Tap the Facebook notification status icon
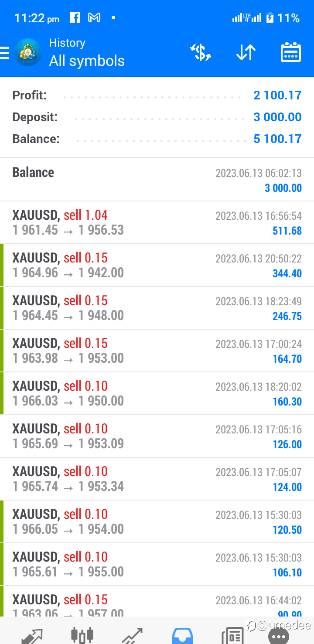This screenshot has height=644, width=314. [75, 18]
